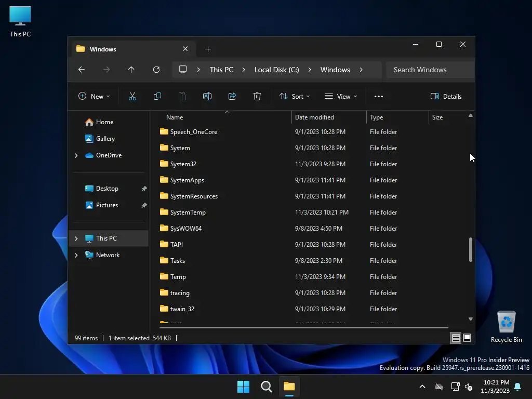The width and height of the screenshot is (532, 399).
Task: Open the New dropdown menu
Action: click(x=94, y=96)
